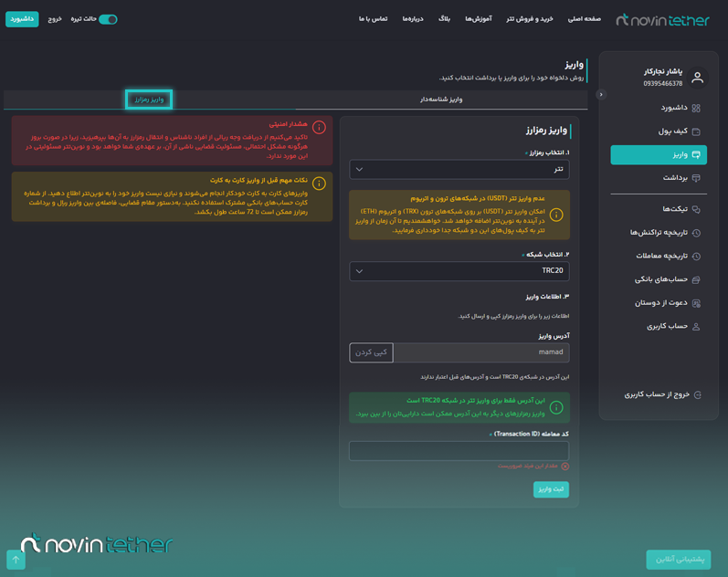This screenshot has height=577, width=728.
Task: Click the phone number 09395466378 in sidebar
Action: (662, 84)
